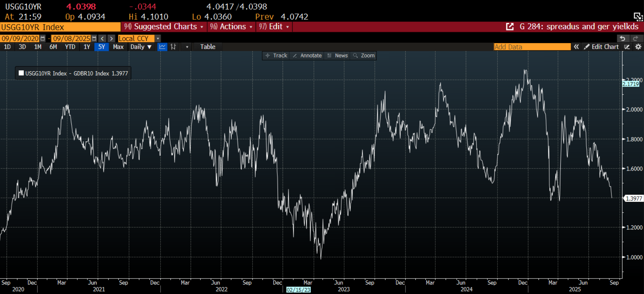Click the USGG10YR ticker in the header
Screen dimensions: 644x294
click(23, 7)
